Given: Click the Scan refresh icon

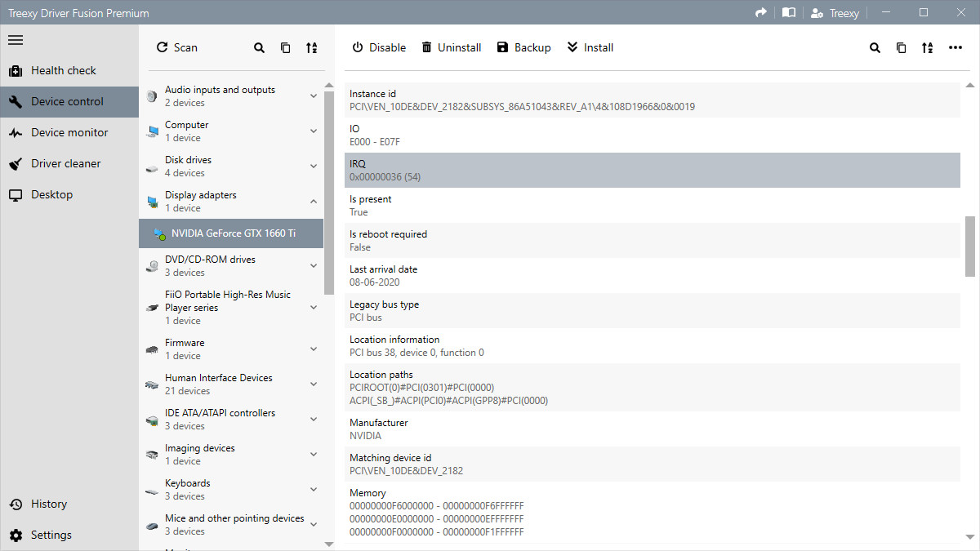Looking at the screenshot, I should coord(160,47).
